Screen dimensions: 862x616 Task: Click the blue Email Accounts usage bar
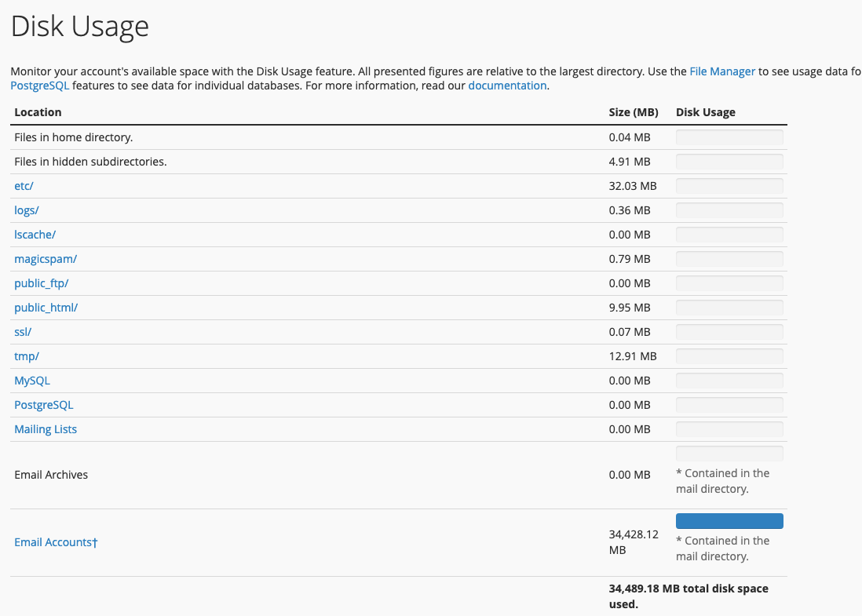coord(729,521)
